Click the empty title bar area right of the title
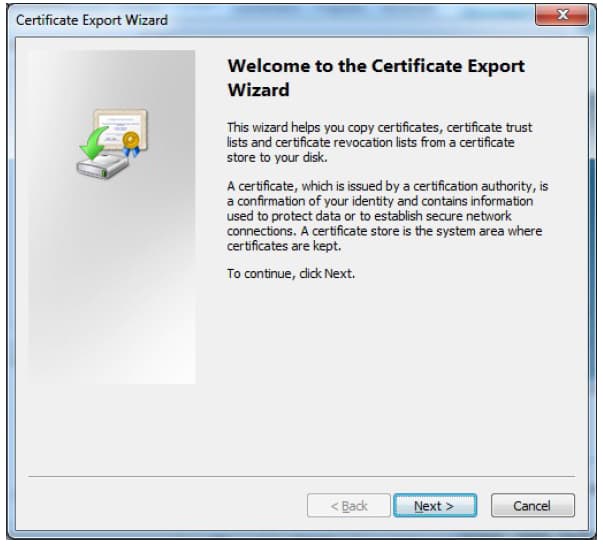The height and width of the screenshot is (544, 603). tap(350, 19)
